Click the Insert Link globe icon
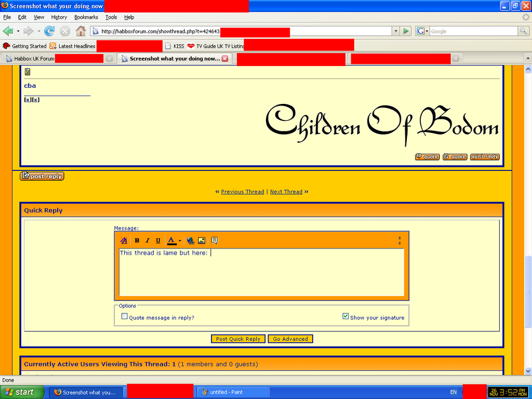The image size is (532, 399). click(x=191, y=241)
